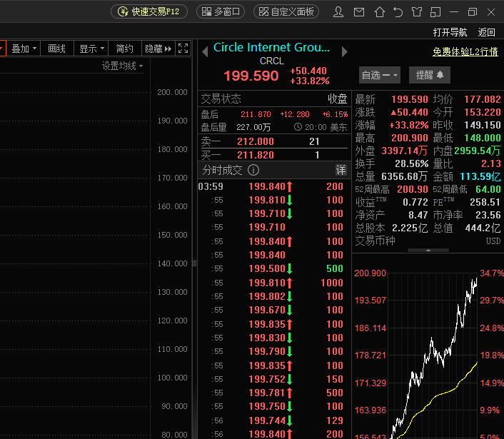Hide the side panel with 隐藏 button
The width and height of the screenshot is (504, 439).
click(158, 49)
